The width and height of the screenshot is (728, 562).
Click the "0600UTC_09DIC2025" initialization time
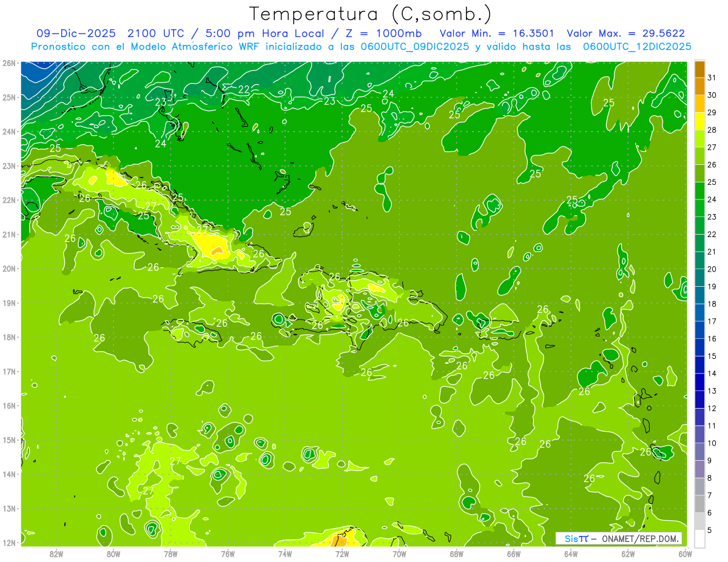click(414, 47)
